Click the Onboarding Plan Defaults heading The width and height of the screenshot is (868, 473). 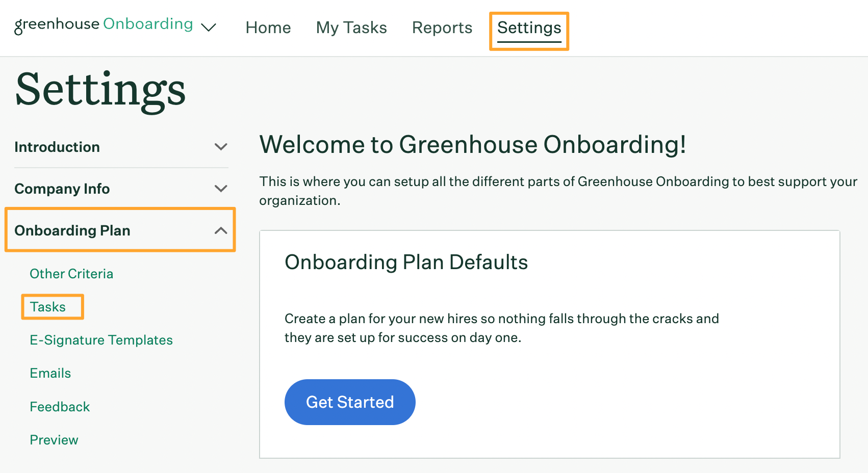406,262
